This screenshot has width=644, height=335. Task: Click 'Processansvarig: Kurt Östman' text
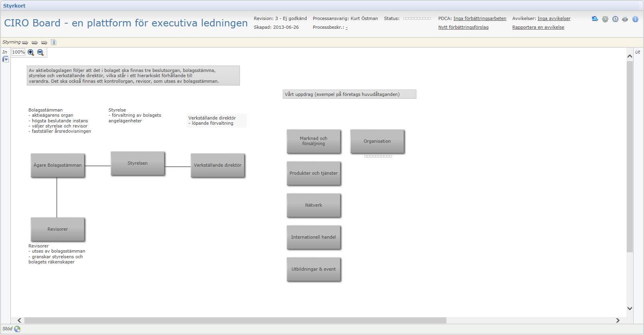[x=345, y=18]
